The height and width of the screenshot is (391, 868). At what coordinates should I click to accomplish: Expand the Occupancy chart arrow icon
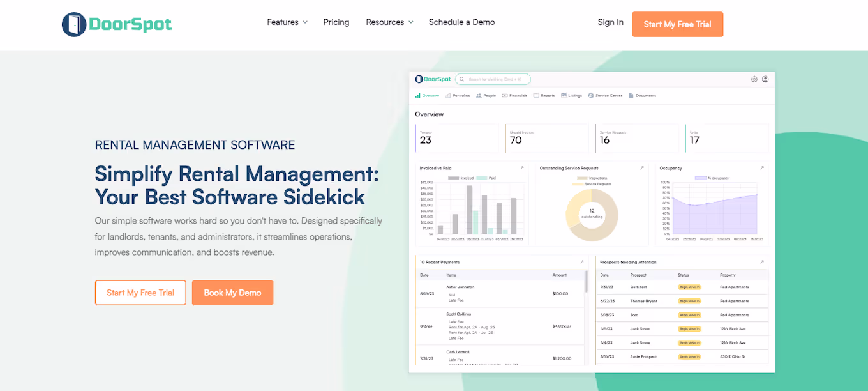(761, 168)
